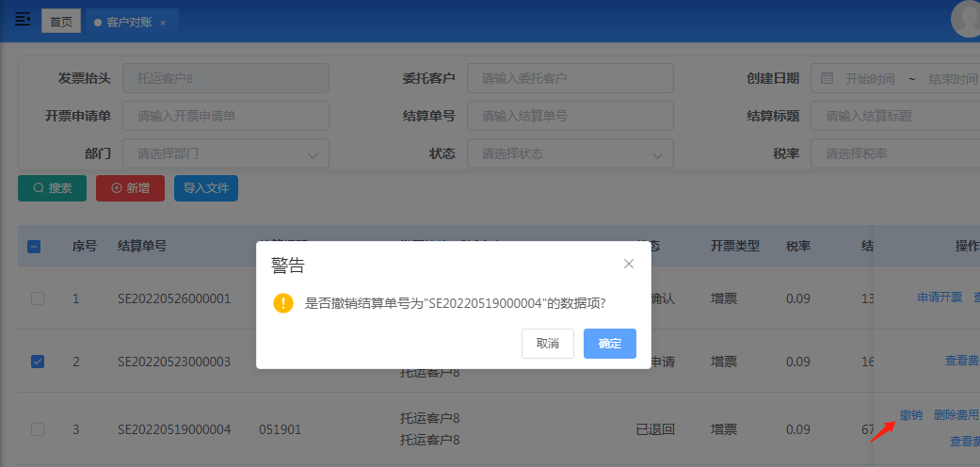The height and width of the screenshot is (467, 980).
Task: Click the 删除费用 link in row 3
Action: pyautogui.click(x=956, y=415)
